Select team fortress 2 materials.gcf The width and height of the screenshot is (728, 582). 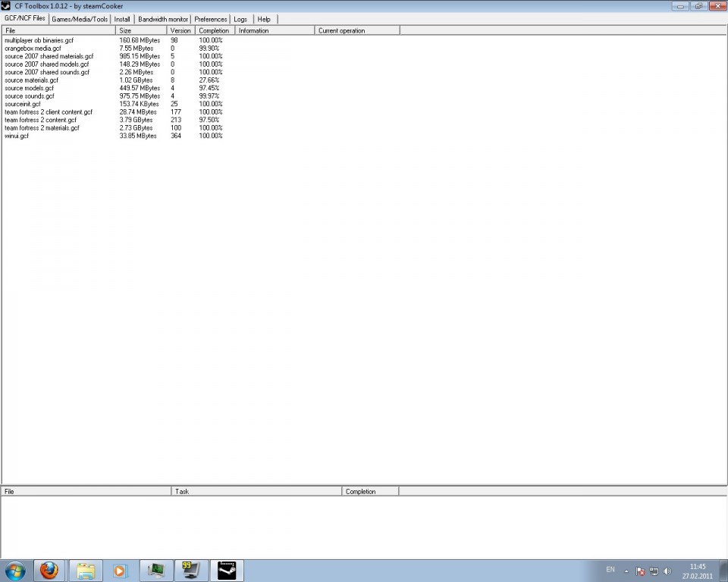point(42,127)
